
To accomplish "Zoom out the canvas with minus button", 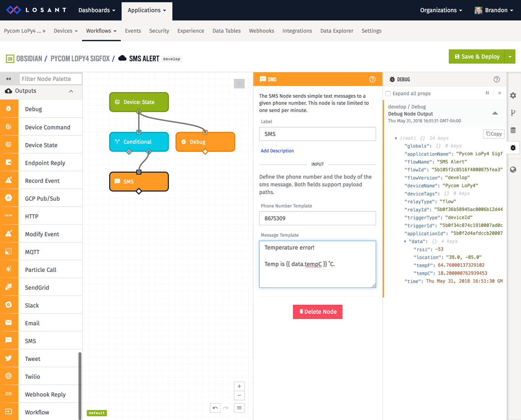I will point(239,396).
